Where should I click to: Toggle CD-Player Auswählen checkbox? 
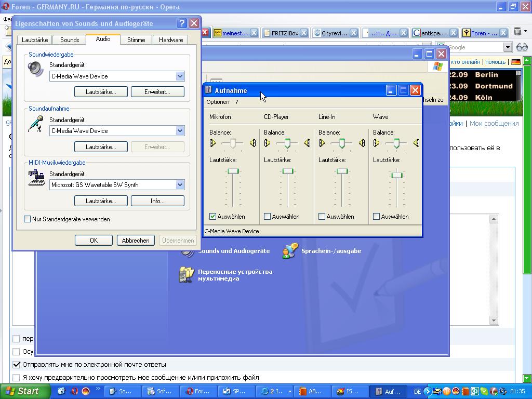coord(267,217)
